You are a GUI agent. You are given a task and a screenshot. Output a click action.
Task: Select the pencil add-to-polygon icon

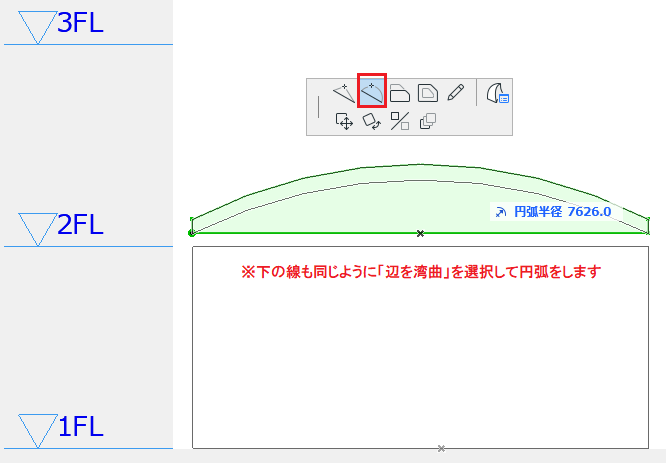[456, 93]
